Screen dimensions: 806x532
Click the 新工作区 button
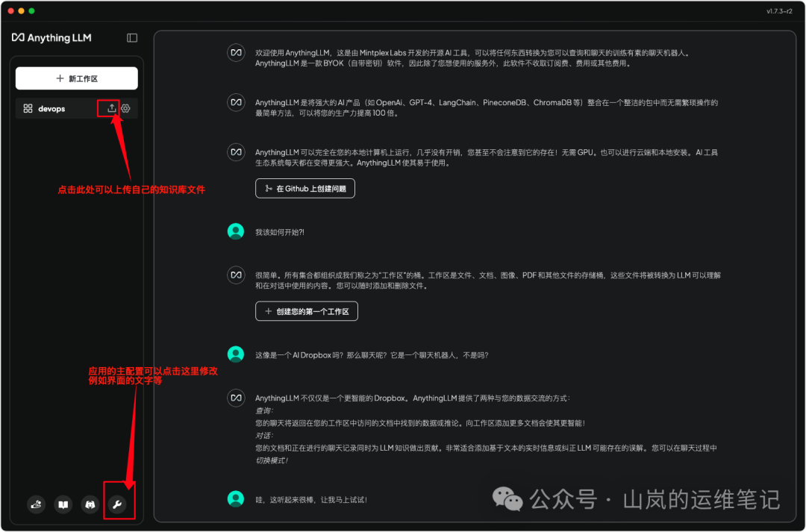point(76,78)
